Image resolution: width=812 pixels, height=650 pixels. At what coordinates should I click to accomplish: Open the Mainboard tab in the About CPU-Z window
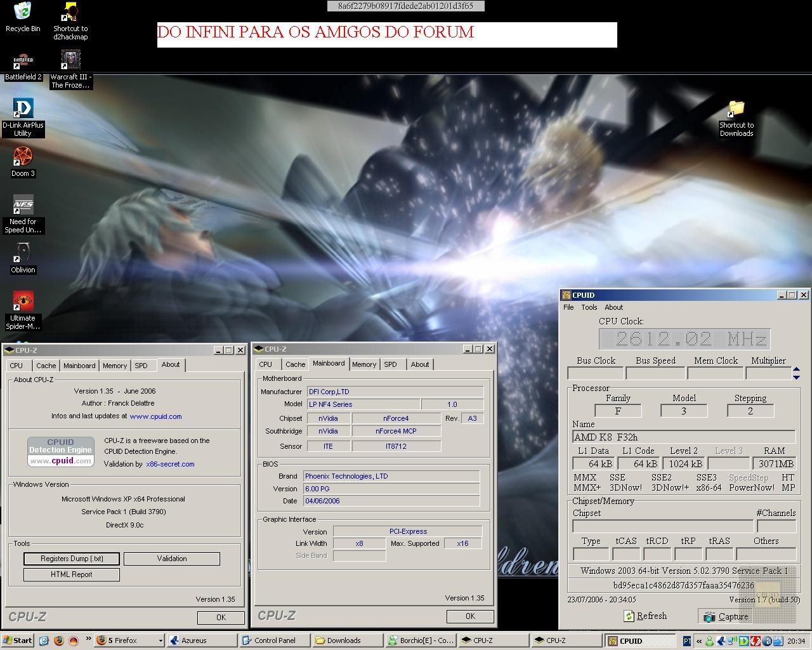point(79,366)
